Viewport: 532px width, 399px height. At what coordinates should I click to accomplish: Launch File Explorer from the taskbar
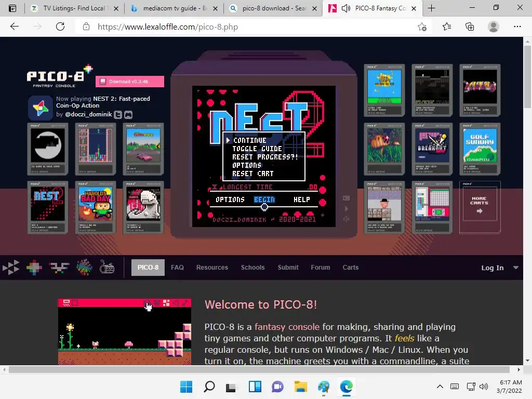(301, 387)
